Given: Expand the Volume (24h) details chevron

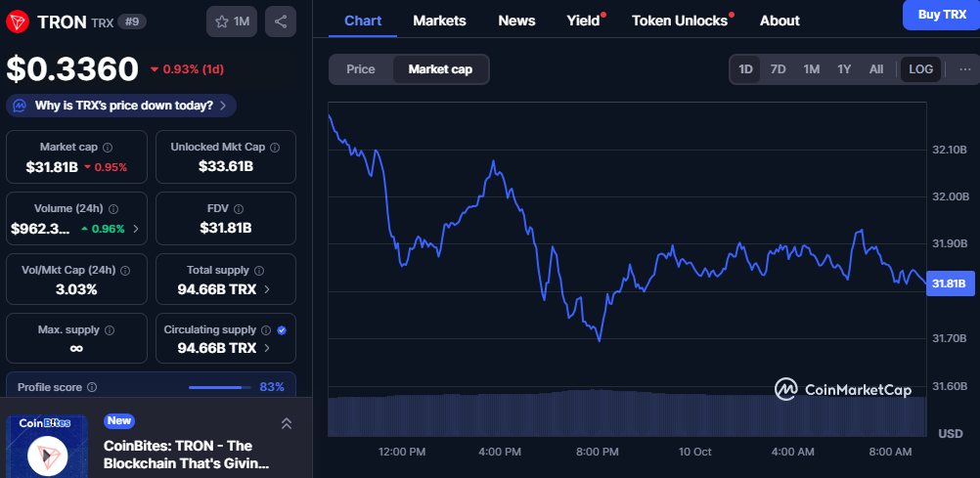Looking at the screenshot, I should (x=135, y=229).
